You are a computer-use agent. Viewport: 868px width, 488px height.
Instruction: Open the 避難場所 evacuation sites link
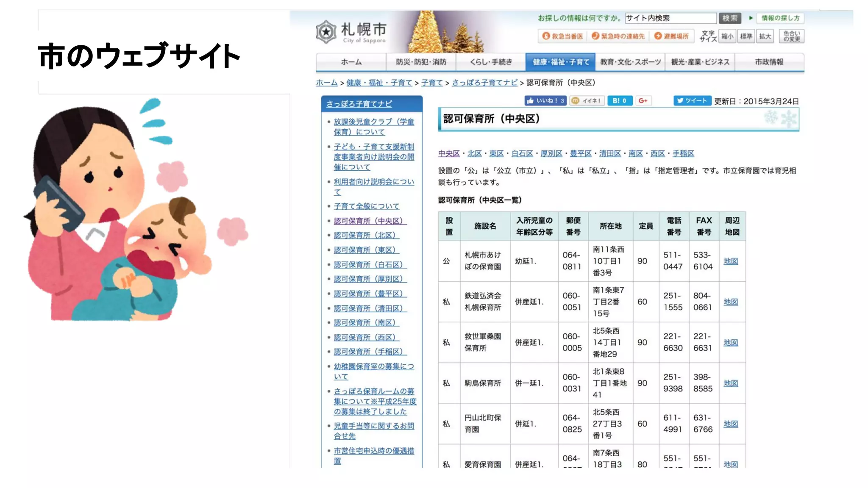pyautogui.click(x=671, y=36)
